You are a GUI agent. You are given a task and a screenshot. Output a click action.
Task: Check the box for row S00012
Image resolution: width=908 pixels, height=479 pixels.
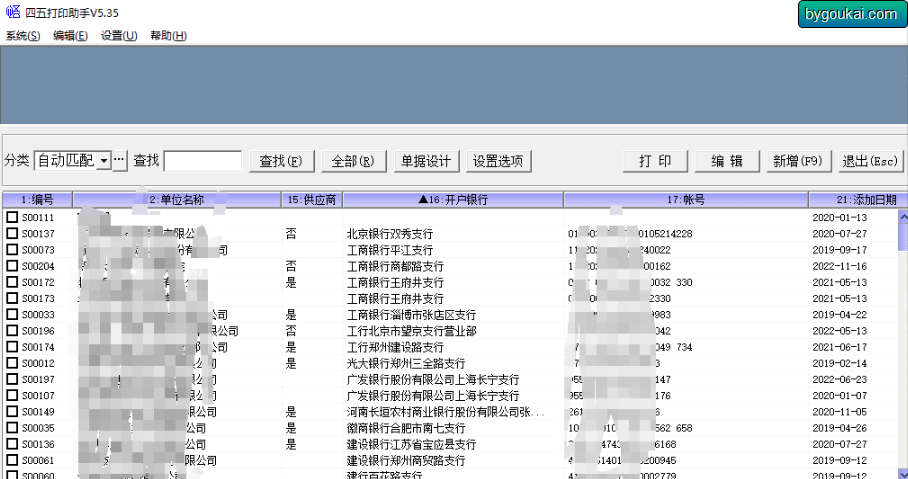click(x=12, y=363)
